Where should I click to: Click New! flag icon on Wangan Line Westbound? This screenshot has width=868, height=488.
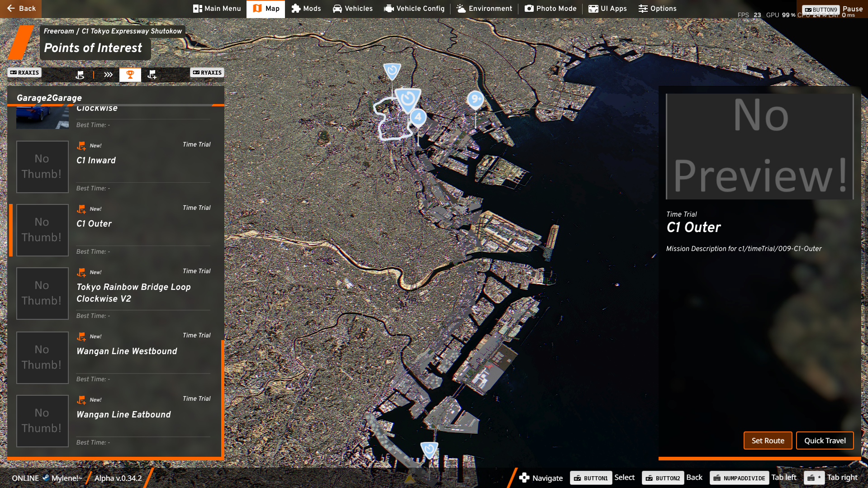(81, 336)
